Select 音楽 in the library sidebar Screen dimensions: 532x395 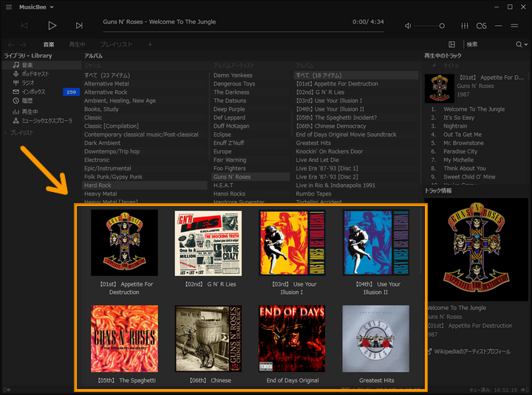point(41,65)
